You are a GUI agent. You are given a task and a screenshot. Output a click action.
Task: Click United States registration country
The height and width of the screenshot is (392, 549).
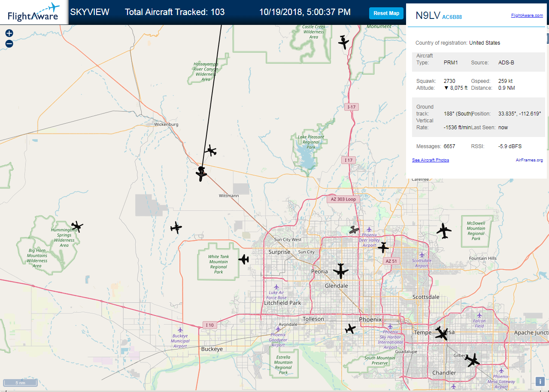click(485, 43)
